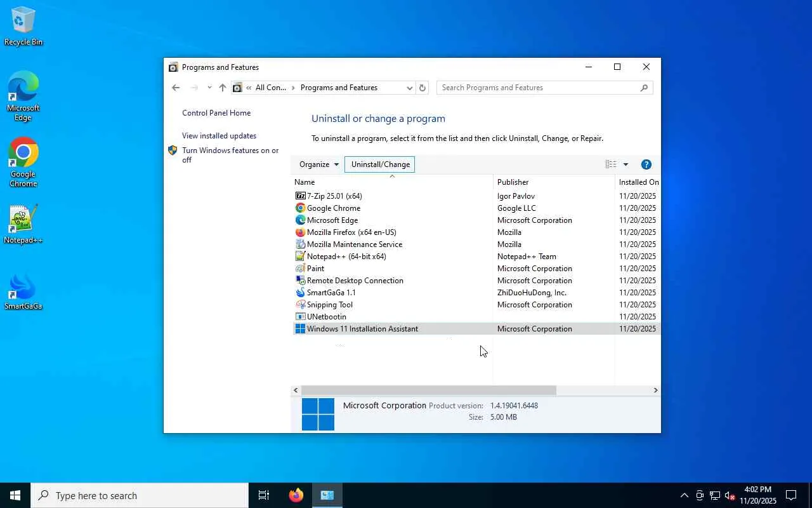Refresh the Programs and Features list
812x508 pixels.
coord(422,88)
